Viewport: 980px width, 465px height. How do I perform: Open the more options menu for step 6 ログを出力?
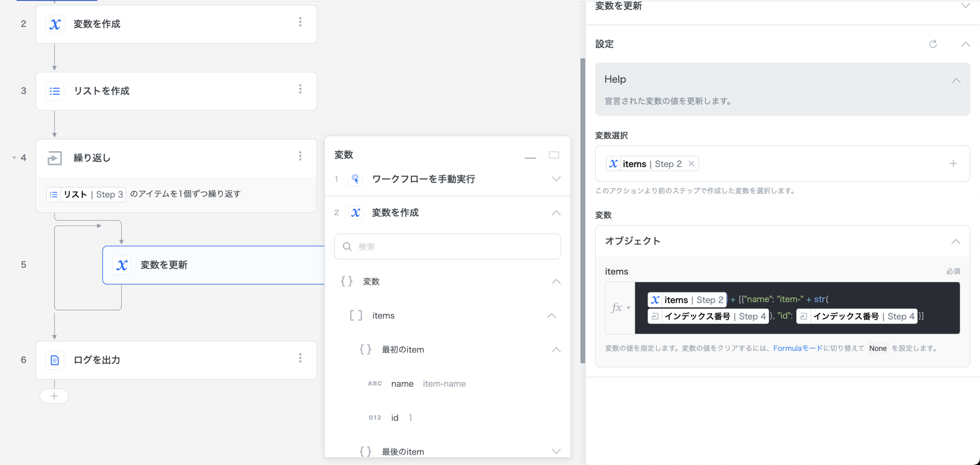300,358
